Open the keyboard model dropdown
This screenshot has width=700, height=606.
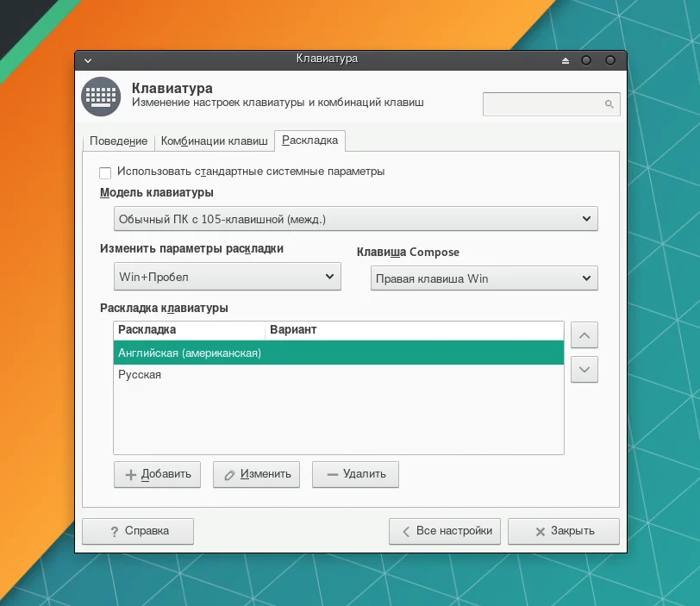tap(356, 219)
